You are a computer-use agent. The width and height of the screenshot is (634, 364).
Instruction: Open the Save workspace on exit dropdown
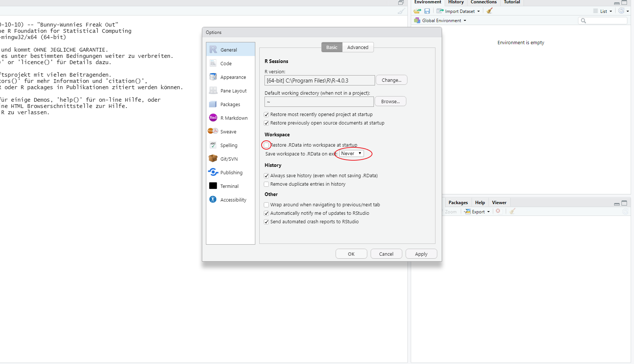(x=351, y=154)
